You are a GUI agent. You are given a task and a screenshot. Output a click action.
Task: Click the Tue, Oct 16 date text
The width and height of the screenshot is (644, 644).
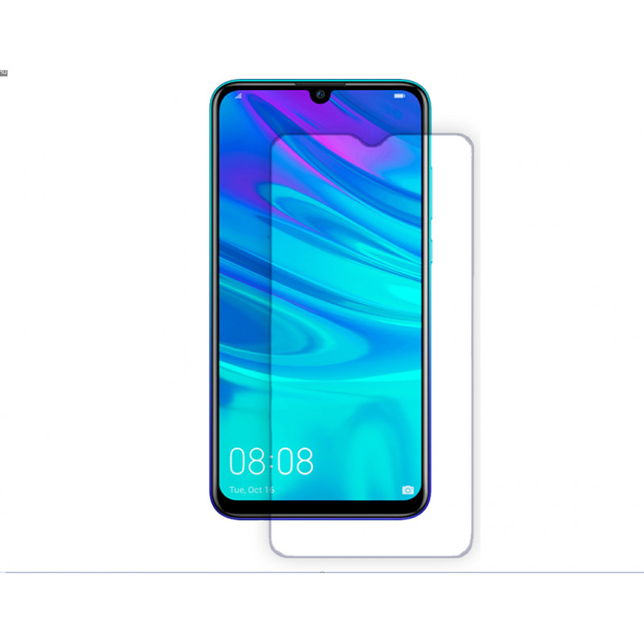point(251,489)
